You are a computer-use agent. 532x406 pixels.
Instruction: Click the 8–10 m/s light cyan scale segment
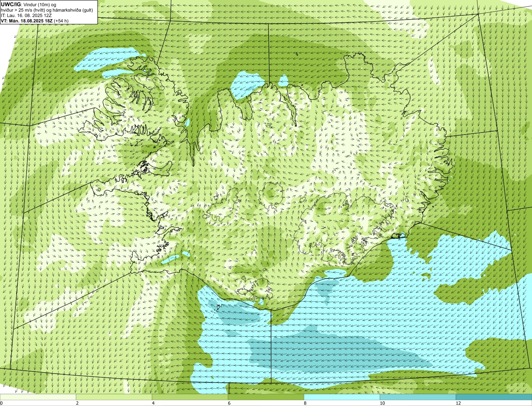pyautogui.click(x=342, y=397)
